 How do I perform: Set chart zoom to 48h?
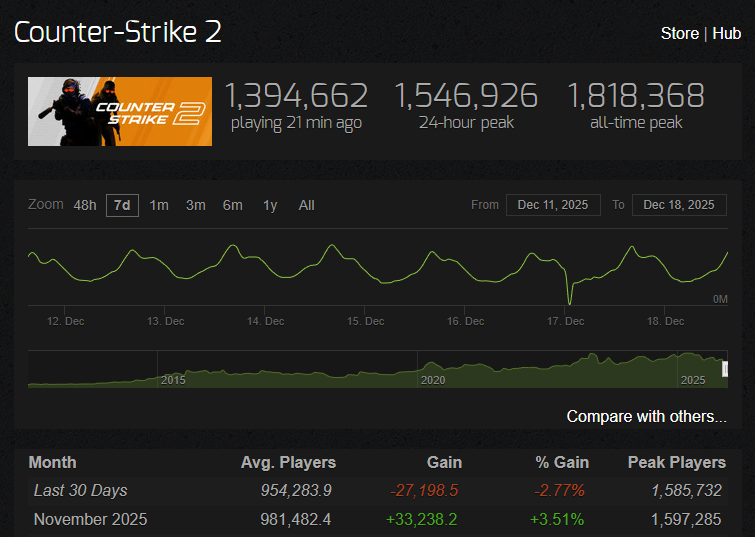pyautogui.click(x=85, y=206)
